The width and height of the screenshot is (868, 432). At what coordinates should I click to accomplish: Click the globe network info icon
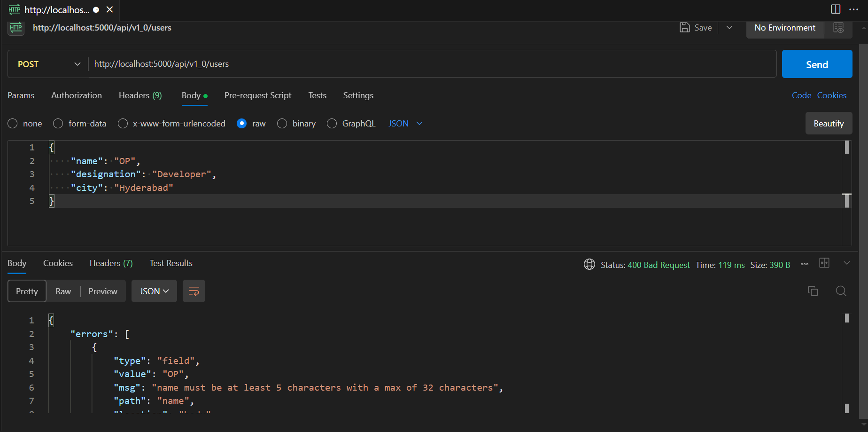589,264
